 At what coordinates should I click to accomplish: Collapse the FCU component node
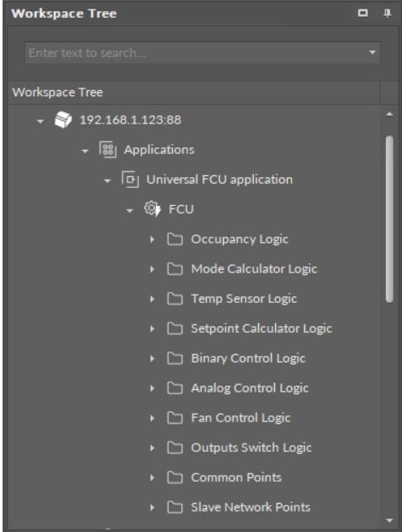tap(129, 210)
